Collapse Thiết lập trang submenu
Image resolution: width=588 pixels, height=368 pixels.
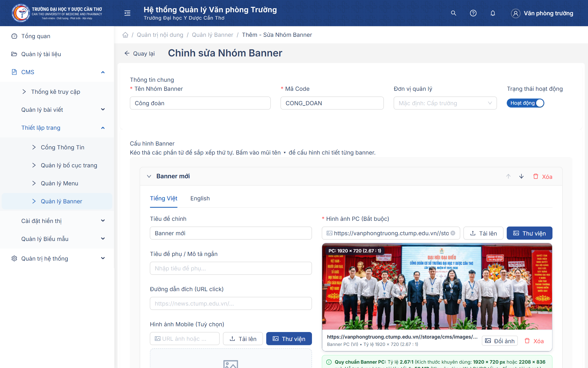(x=103, y=128)
